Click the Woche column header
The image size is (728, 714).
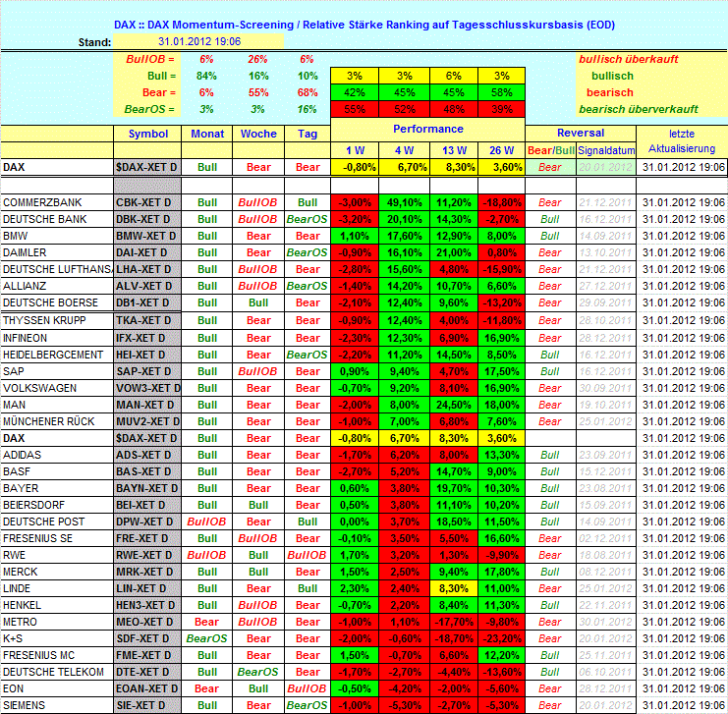pyautogui.click(x=258, y=134)
